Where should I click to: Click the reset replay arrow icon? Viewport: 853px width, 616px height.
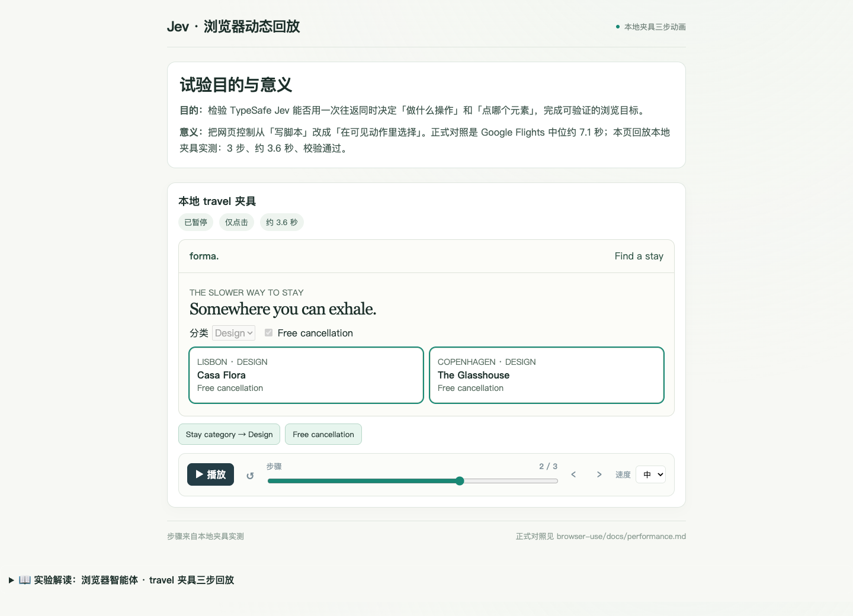[250, 476]
